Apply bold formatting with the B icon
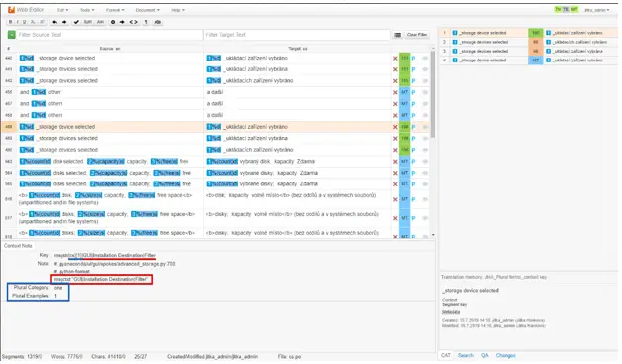622x364 pixels. pyautogui.click(x=11, y=22)
